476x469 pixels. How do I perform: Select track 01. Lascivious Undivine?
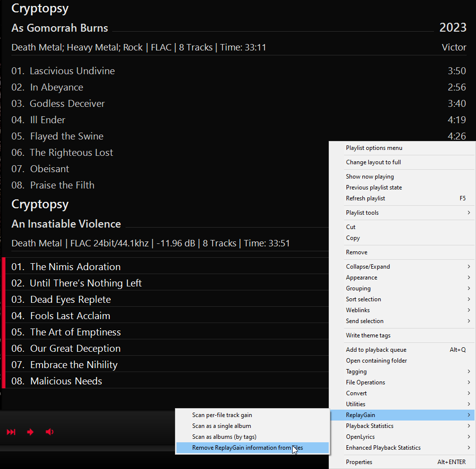pos(239,71)
